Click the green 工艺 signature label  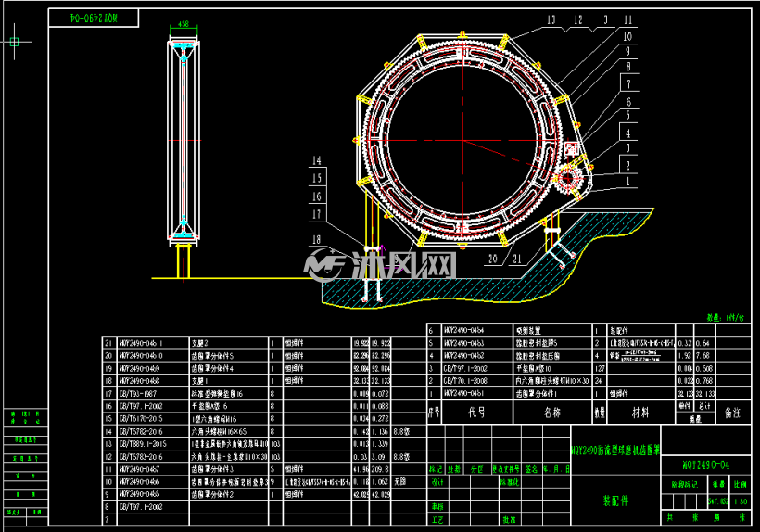pos(437,519)
